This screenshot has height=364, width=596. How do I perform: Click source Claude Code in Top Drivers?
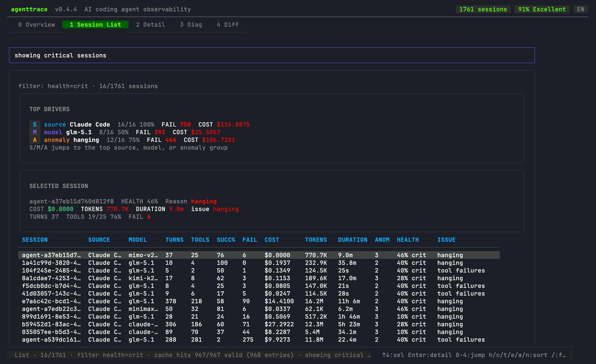tap(77, 125)
